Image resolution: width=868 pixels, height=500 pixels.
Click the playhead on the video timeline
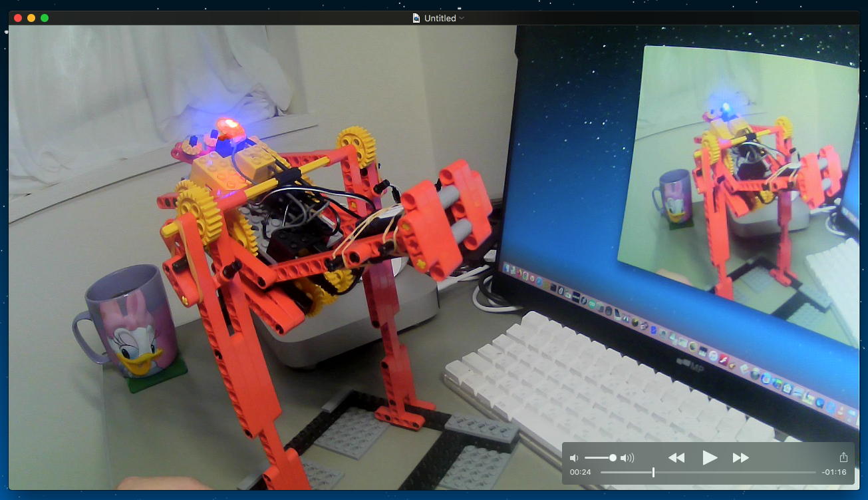click(x=653, y=472)
